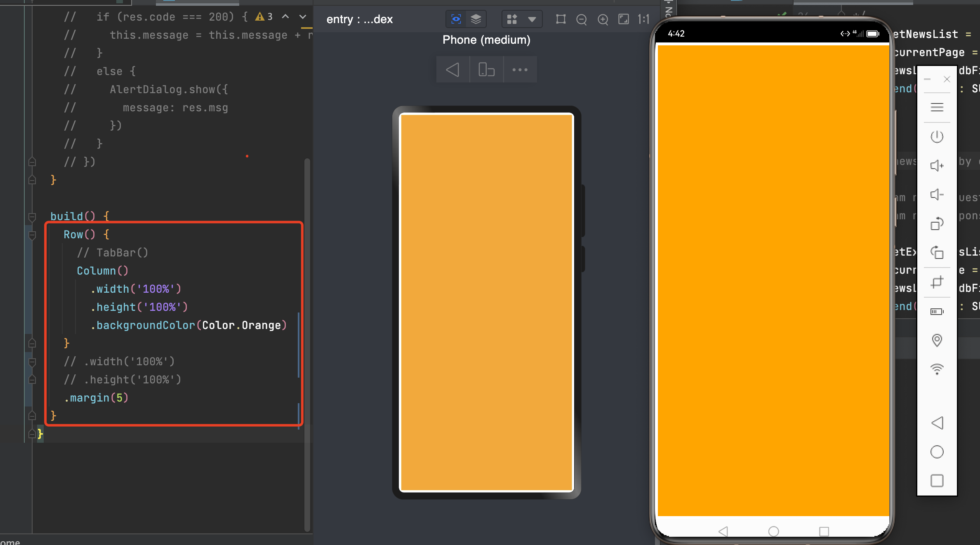This screenshot has width=980, height=545.
Task: Tap back button on emulator phone screen
Action: [723, 531]
